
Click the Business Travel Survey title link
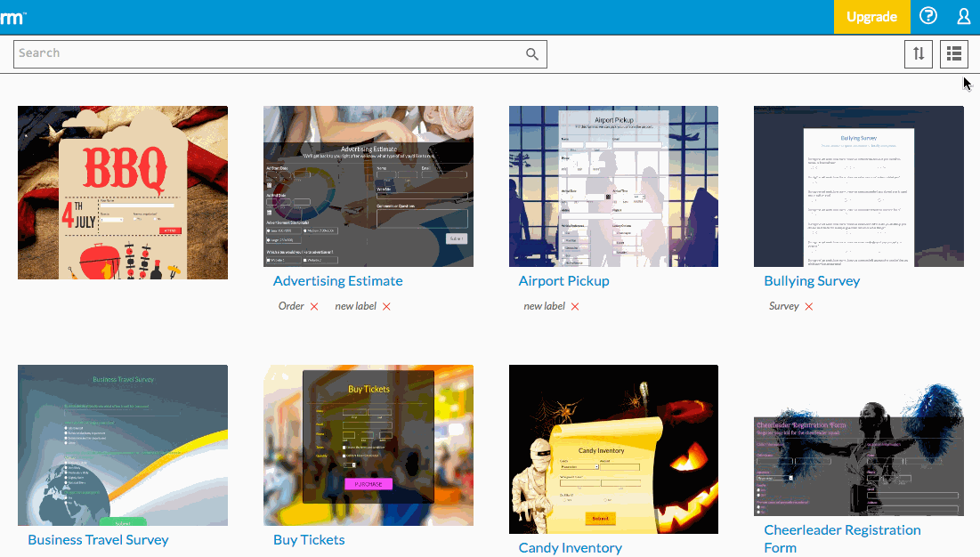coord(98,540)
